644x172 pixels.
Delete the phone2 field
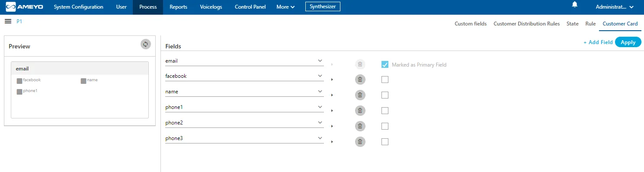tap(360, 126)
